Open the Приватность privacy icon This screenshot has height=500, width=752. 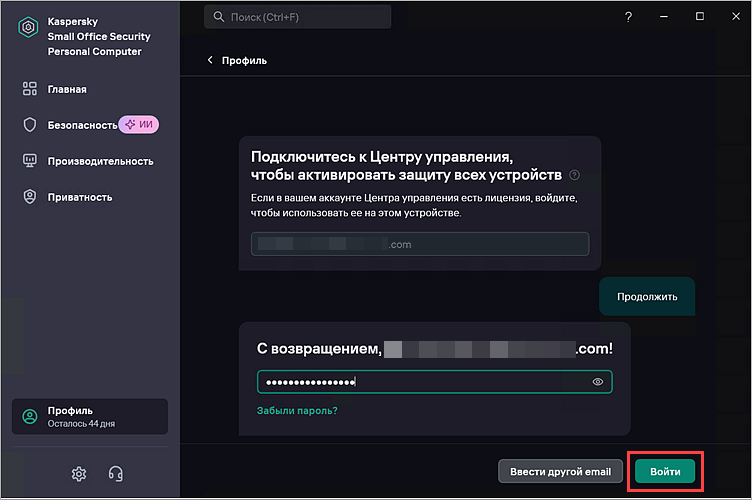coord(30,197)
